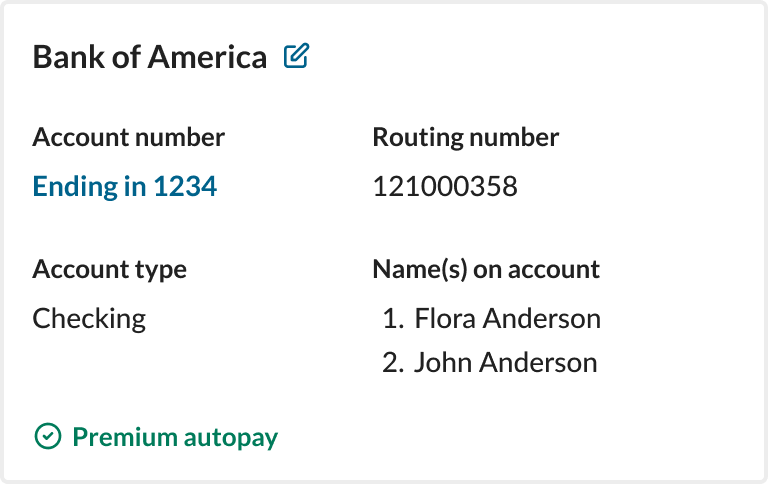Click the digits 1234 in the account link
The height and width of the screenshot is (484, 768).
pyautogui.click(x=185, y=187)
